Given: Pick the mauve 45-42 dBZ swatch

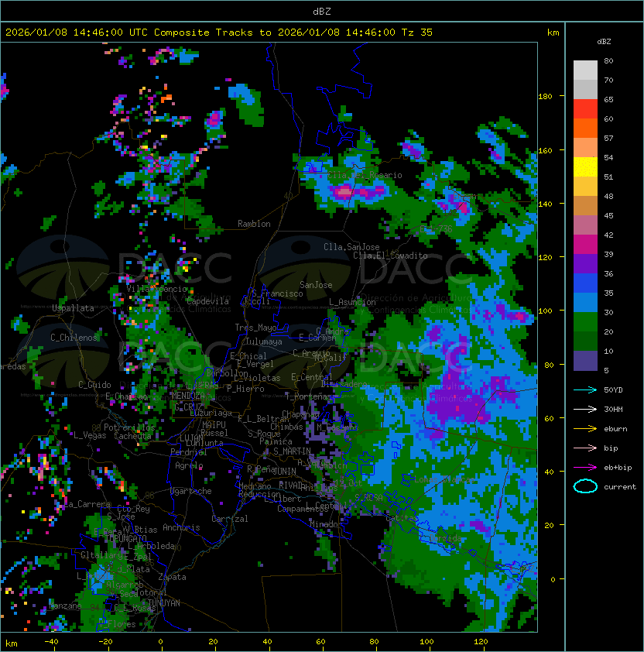Looking at the screenshot, I should 585,225.
